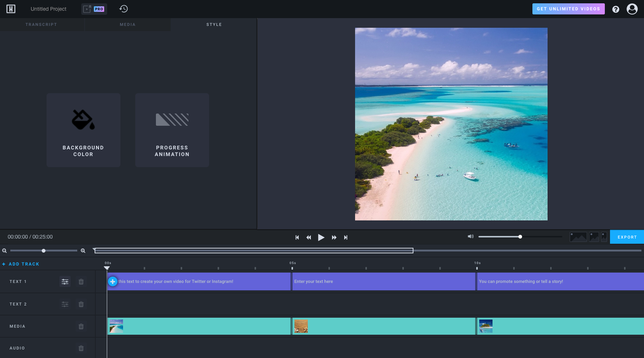644x358 pixels.
Task: Open Text 2 track settings sliders icon
Action: [x=65, y=304]
